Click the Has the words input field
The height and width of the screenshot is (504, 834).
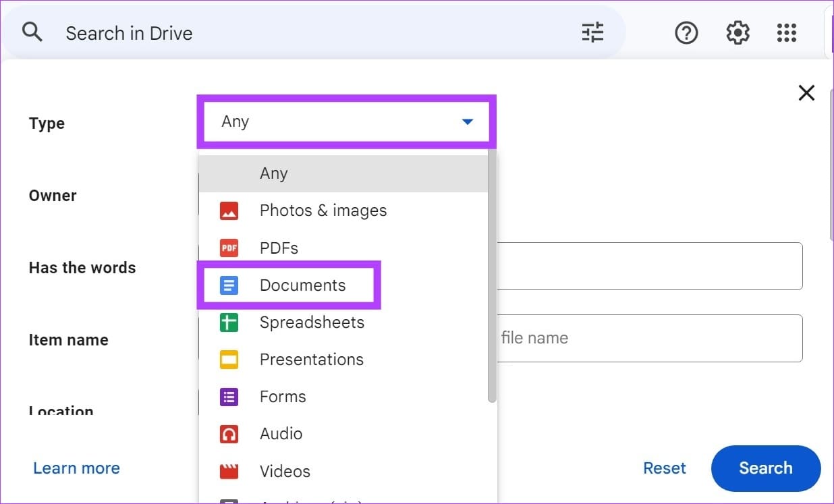tap(650, 267)
